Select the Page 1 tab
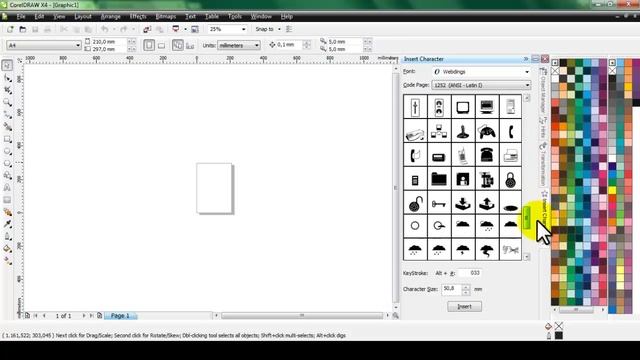This screenshot has height=360, width=640. coord(120,316)
